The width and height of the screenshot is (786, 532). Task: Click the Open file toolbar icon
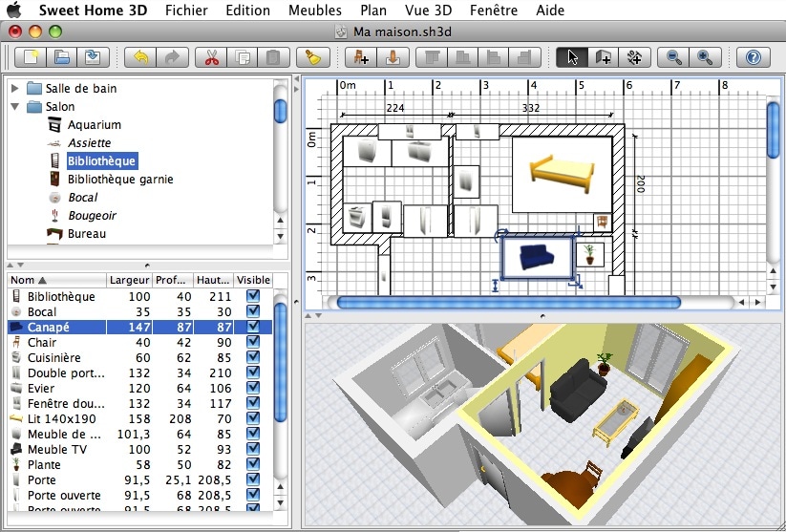pos(62,57)
